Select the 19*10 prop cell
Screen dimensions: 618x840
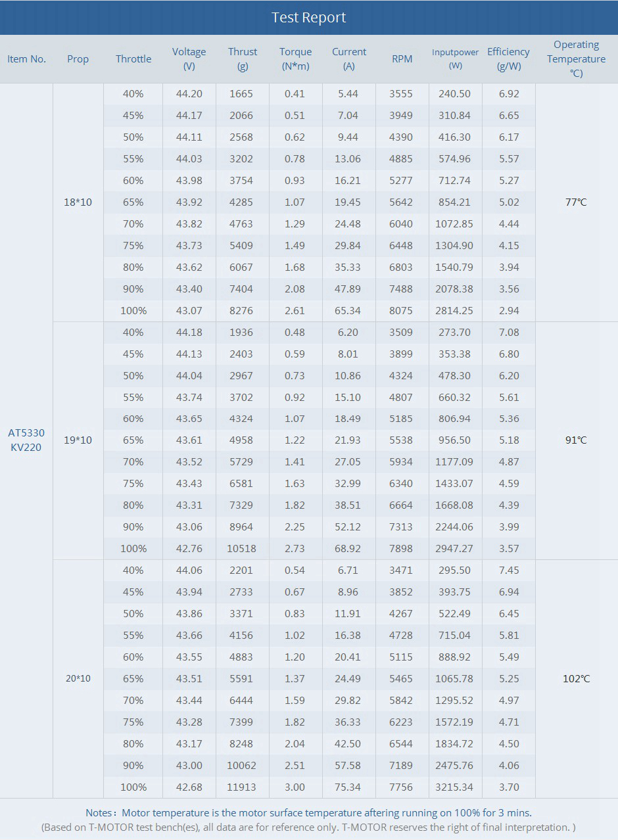point(78,440)
